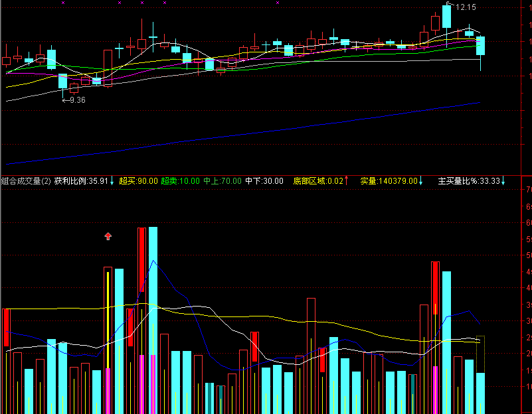Click the 12.15 high price annotation

click(x=466, y=7)
